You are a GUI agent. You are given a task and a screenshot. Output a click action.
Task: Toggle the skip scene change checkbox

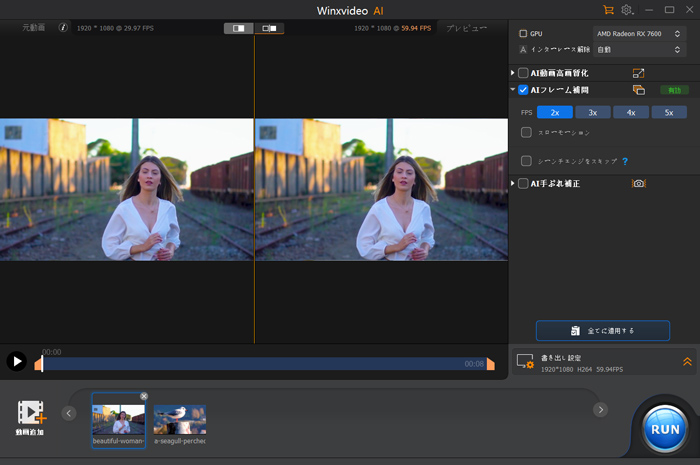tap(526, 161)
